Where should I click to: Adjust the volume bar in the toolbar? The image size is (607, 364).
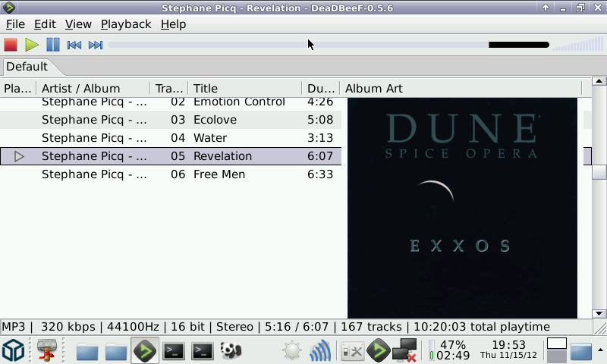point(577,45)
